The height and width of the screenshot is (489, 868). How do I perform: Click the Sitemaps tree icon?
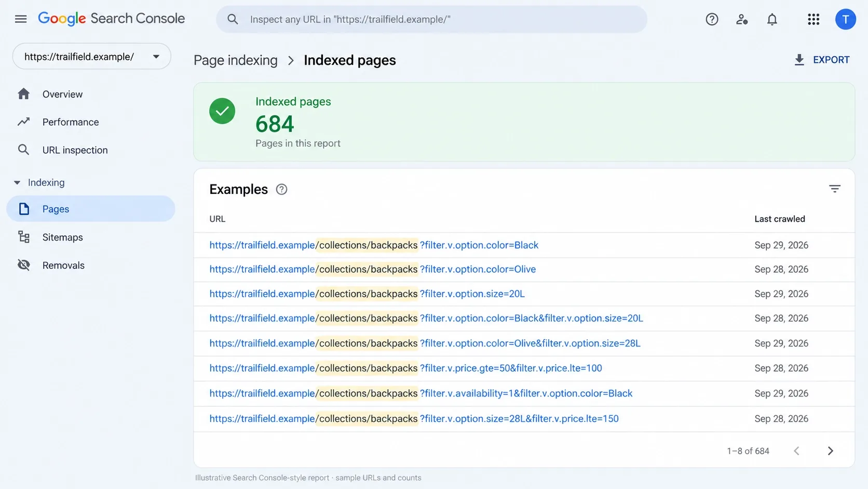click(x=23, y=237)
